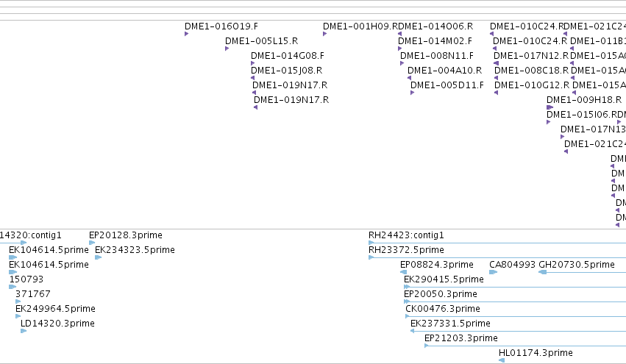Image resolution: width=626 pixels, height=364 pixels.
Task: Select the RH24423:contig1 label
Action: click(x=406, y=235)
